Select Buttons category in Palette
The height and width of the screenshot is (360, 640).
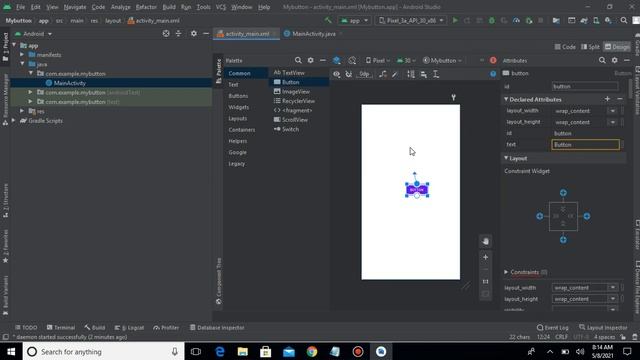click(x=238, y=96)
